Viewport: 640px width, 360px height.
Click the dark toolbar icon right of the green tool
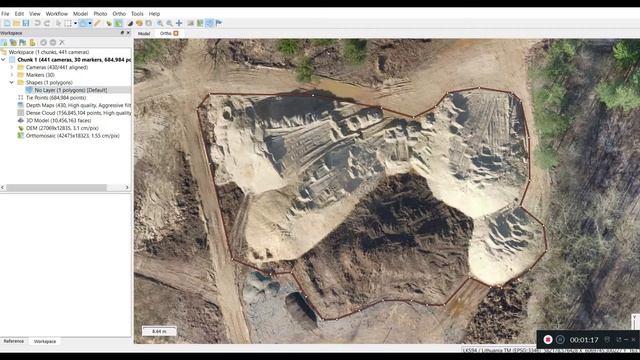pos(130,23)
